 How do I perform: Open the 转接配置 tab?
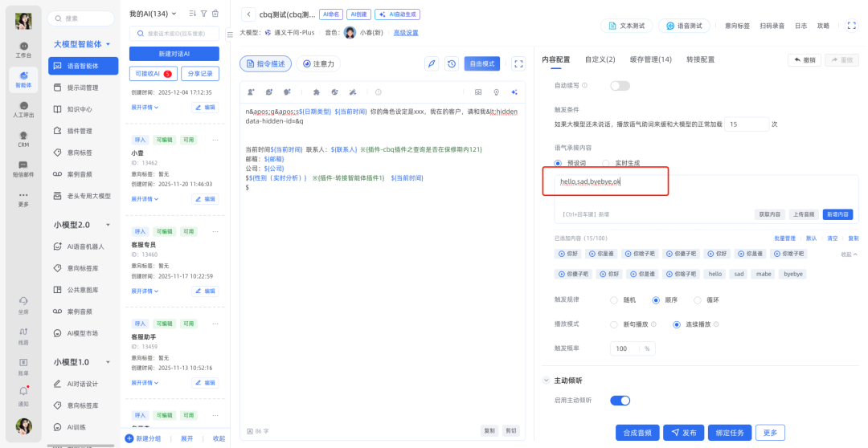(700, 59)
